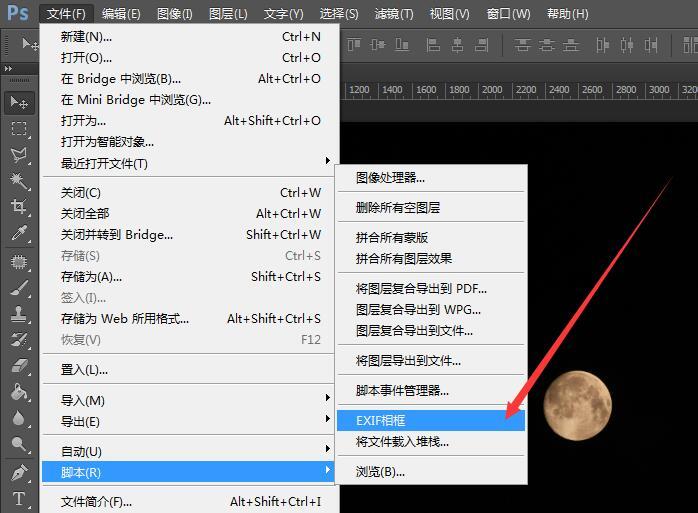The width and height of the screenshot is (698, 513).
Task: Click Align vertical centers icon
Action: point(378,45)
